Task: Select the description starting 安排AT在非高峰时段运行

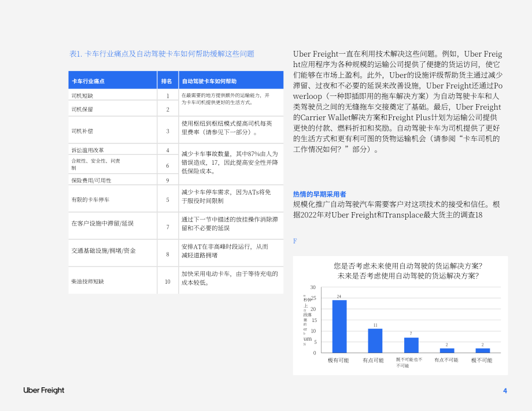Action: 224,251
